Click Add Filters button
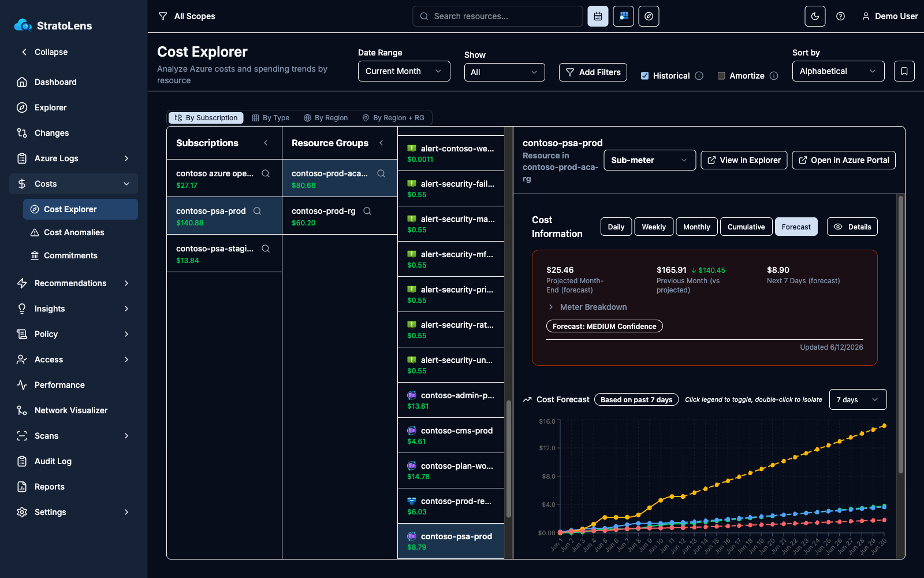This screenshot has height=578, width=924. pos(593,72)
